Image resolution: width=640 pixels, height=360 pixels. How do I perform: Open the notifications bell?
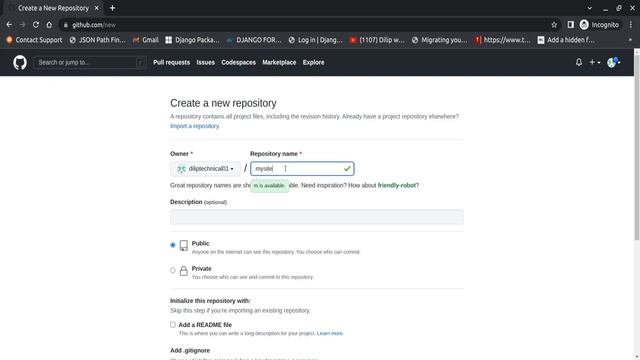579,62
